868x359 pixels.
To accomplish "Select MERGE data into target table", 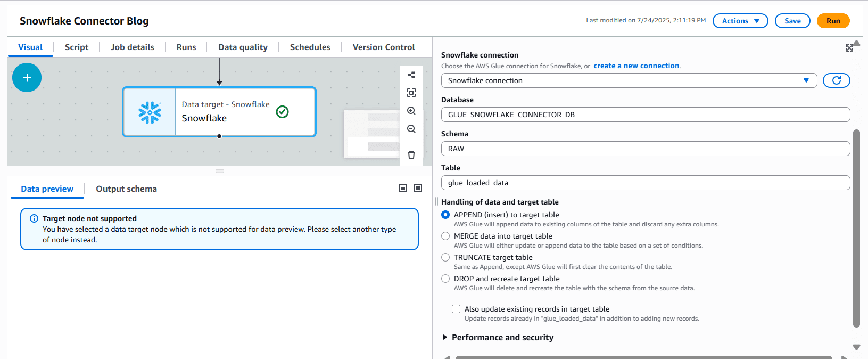I will coord(445,236).
